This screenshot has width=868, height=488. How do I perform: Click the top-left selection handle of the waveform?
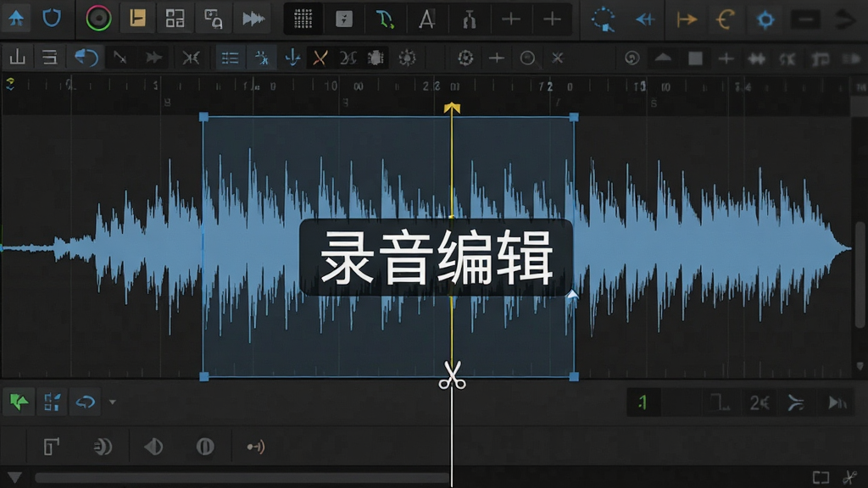click(x=203, y=117)
